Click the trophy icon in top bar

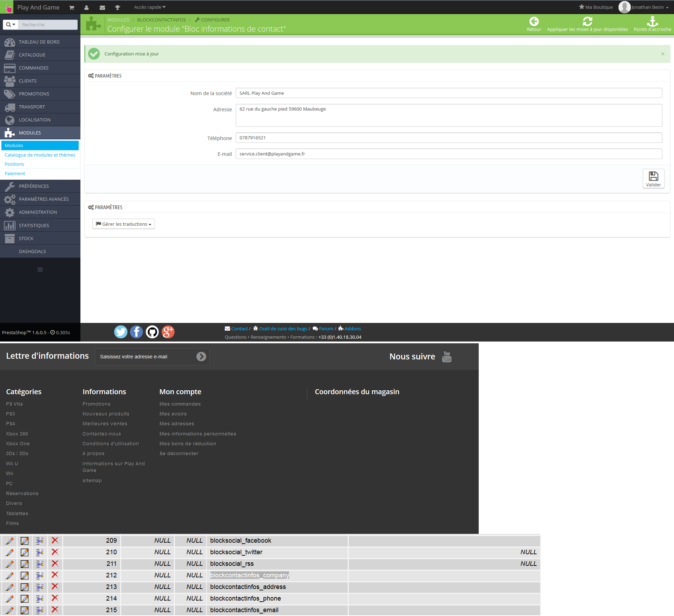point(118,7)
